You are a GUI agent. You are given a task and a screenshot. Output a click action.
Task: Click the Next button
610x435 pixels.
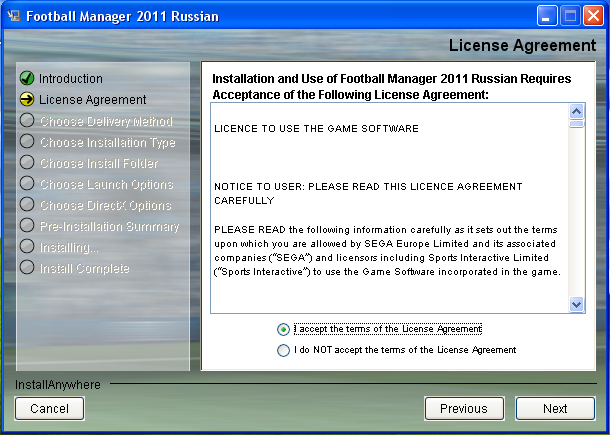(x=555, y=409)
